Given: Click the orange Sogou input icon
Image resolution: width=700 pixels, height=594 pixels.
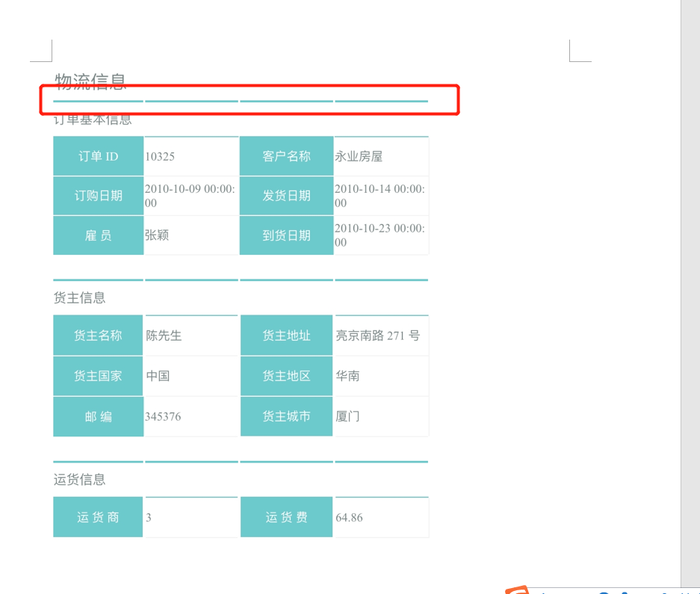Looking at the screenshot, I should 518,590.
